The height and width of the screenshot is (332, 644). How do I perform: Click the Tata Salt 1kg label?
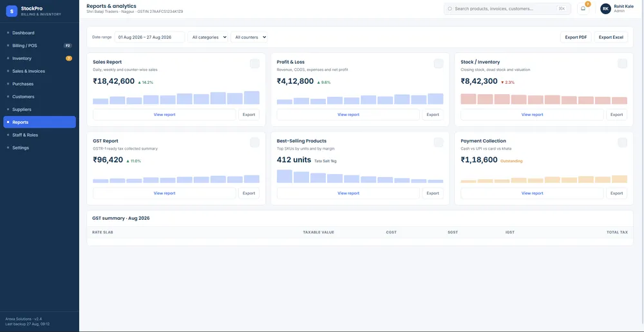[325, 161]
